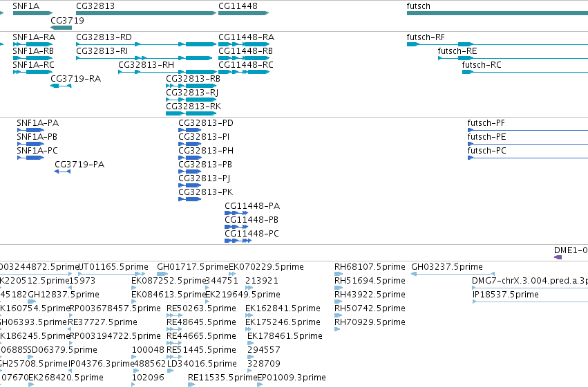The height and width of the screenshot is (388, 588).
Task: Select protein CG32813-PH
Action: pos(190,158)
